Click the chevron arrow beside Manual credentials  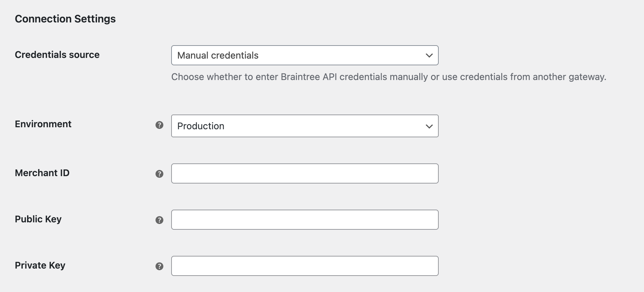(429, 55)
